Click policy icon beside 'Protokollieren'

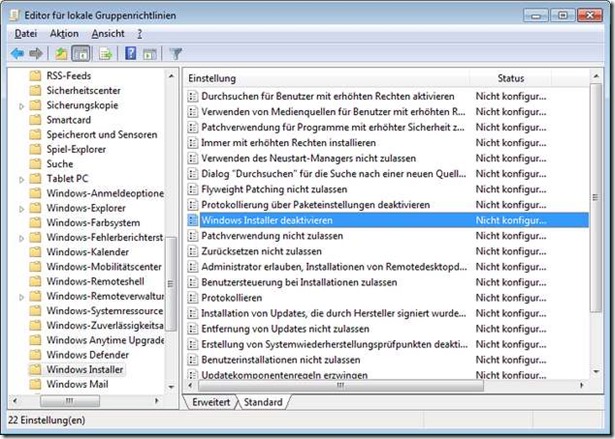pos(192,298)
